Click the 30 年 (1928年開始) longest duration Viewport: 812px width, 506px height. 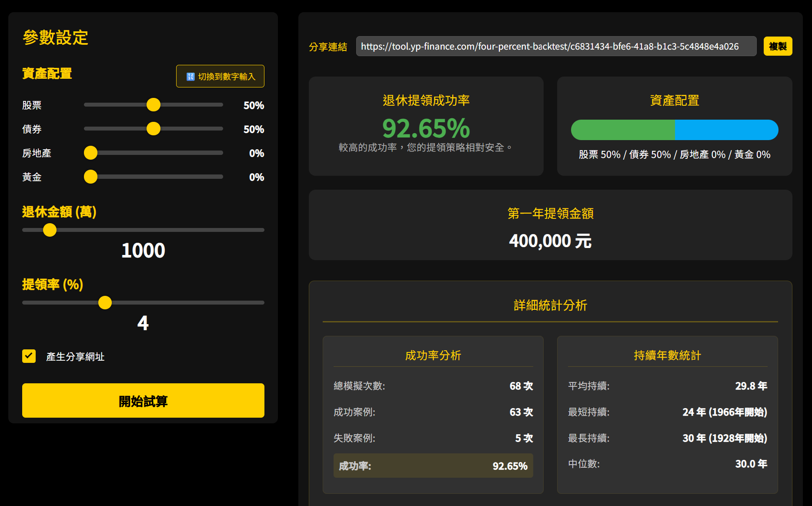tap(725, 438)
